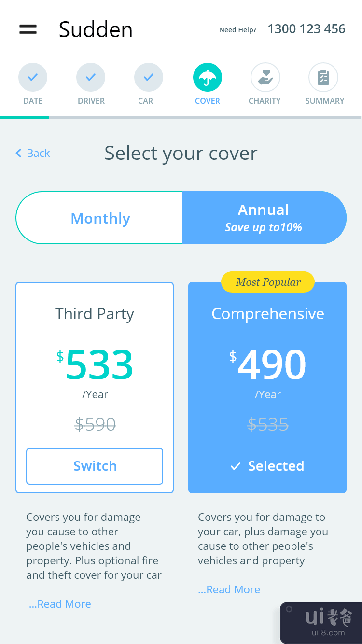The width and height of the screenshot is (362, 644).
Task: Switch billing to Monthly
Action: point(100,218)
